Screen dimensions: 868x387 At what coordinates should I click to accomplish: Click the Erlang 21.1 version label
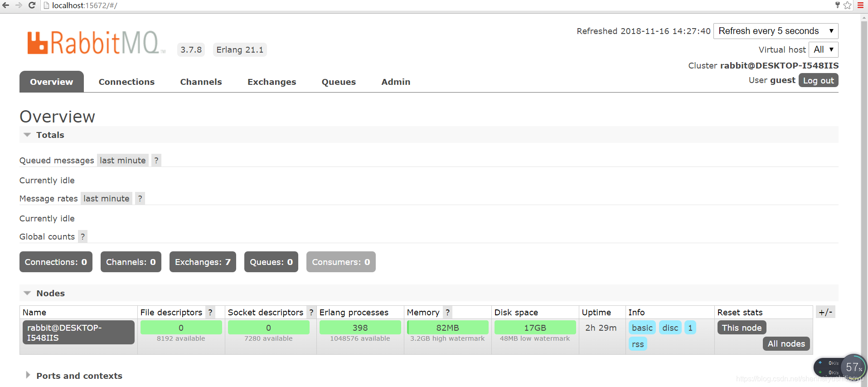point(240,49)
